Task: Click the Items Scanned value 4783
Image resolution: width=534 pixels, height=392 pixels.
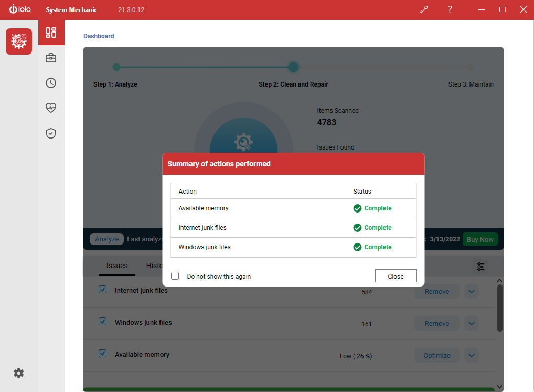Action: 327,122
